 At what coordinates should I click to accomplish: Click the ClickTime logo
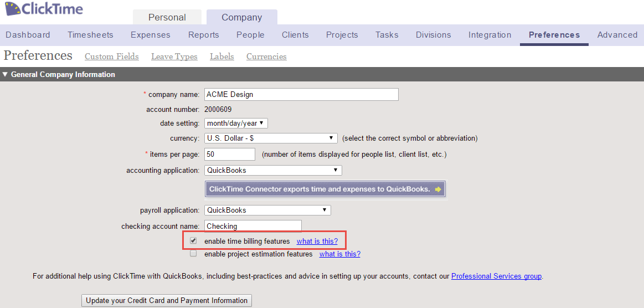(44, 9)
